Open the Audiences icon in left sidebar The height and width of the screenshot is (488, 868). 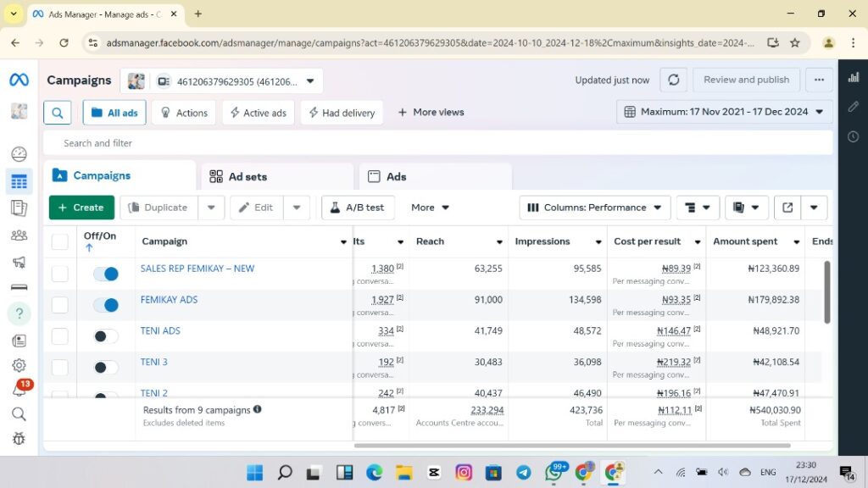coord(19,236)
